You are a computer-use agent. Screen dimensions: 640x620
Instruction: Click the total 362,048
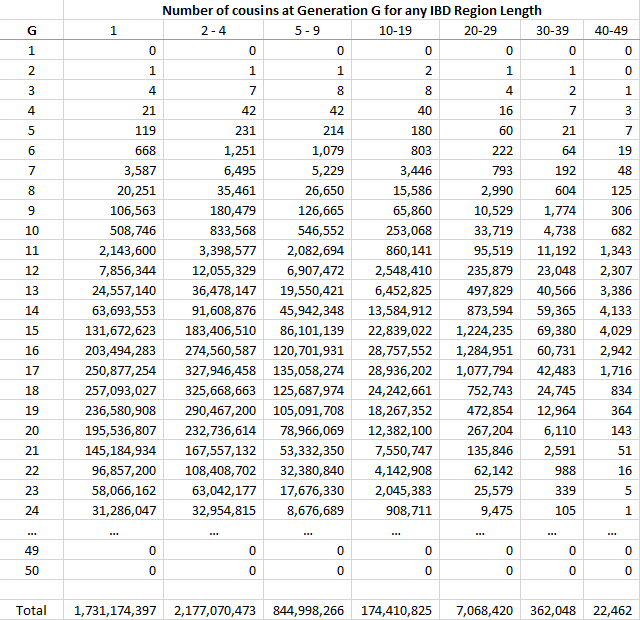coord(552,610)
